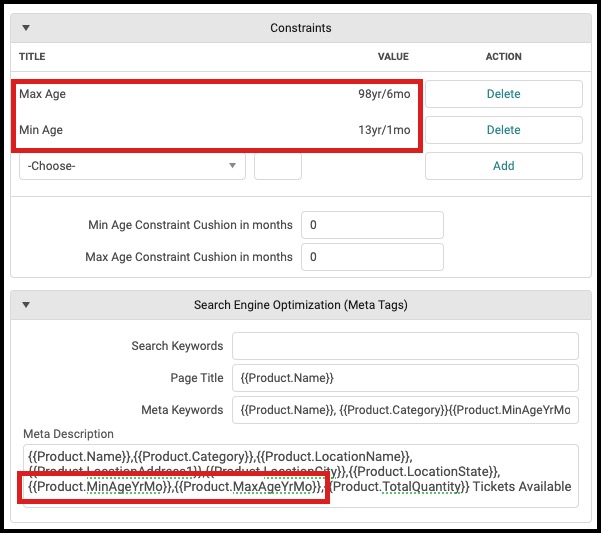The image size is (601, 533).
Task: Click the TITLE column header
Action: (x=32, y=57)
